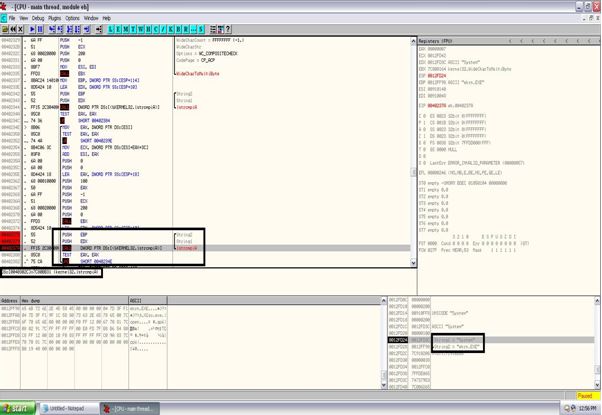Image resolution: width=602 pixels, height=415 pixels.
Task: Open Memory map with M icon
Action: pyautogui.click(x=126, y=29)
